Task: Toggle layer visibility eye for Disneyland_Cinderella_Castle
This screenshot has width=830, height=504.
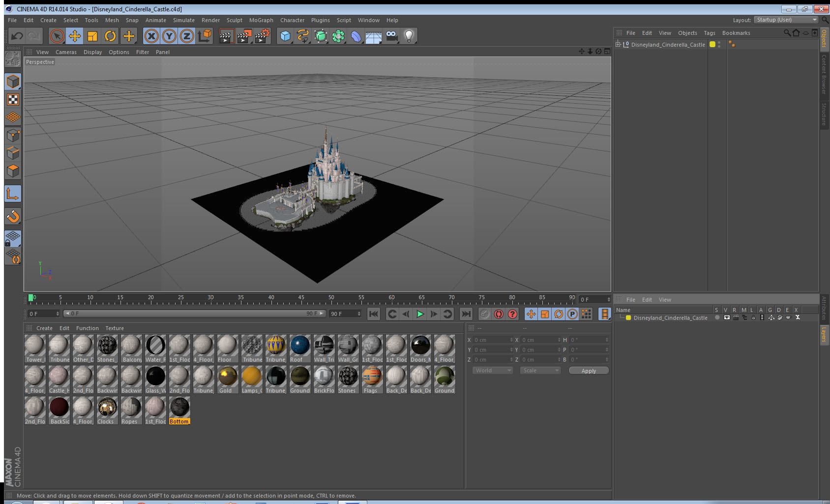Action: click(727, 317)
